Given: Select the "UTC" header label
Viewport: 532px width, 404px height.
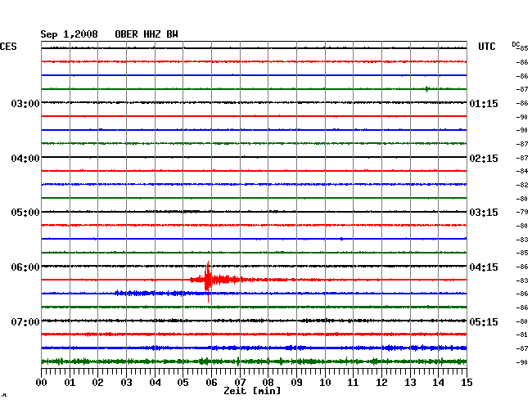Looking at the screenshot, I should [486, 47].
